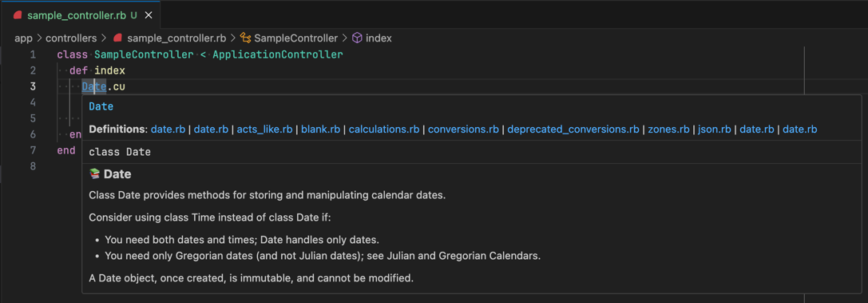868x303 pixels.
Task: Click the books emoji icon beside Date heading
Action: pos(94,174)
